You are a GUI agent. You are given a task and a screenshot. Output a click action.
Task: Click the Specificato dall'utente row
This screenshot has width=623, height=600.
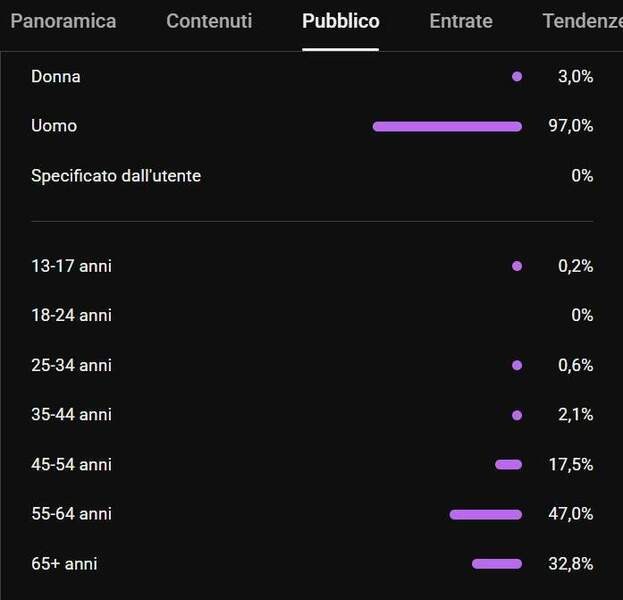pos(312,176)
